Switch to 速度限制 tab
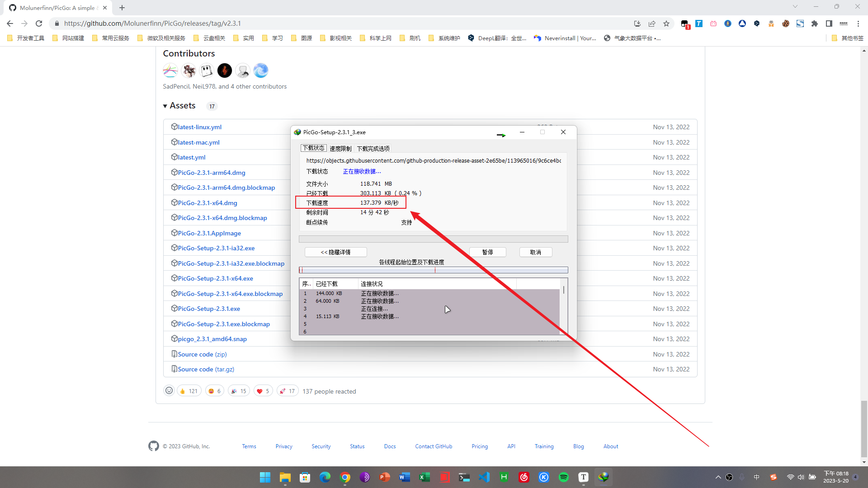This screenshot has height=488, width=868. (x=340, y=149)
